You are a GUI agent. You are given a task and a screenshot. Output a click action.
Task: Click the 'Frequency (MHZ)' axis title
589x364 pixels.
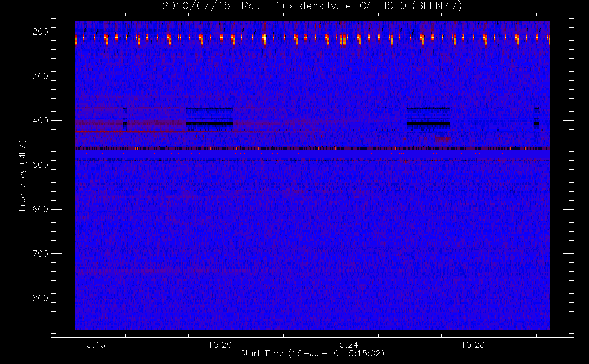(x=23, y=175)
